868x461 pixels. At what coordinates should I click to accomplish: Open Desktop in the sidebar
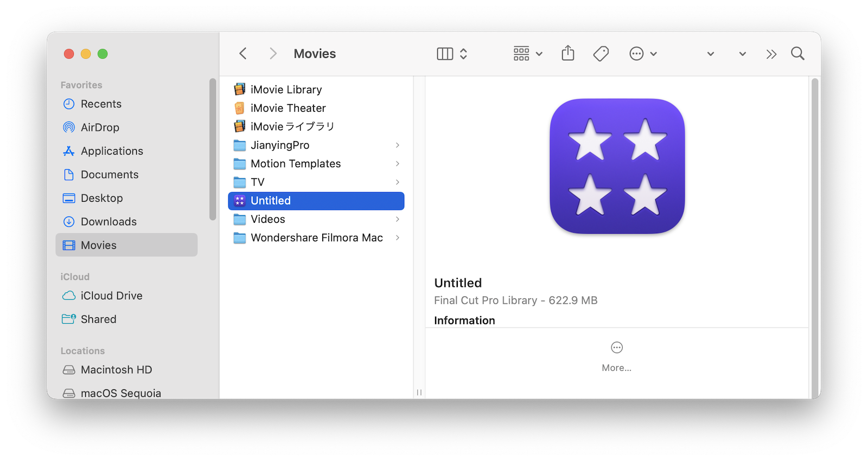click(126, 198)
